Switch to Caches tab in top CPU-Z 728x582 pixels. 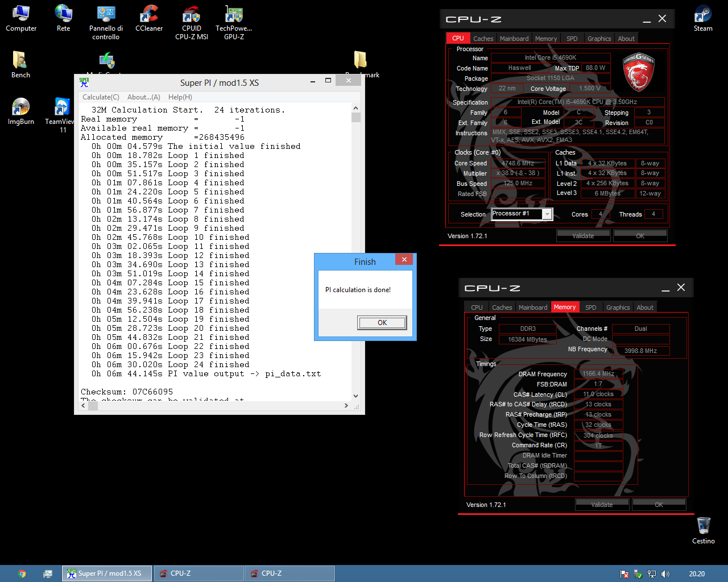pyautogui.click(x=483, y=39)
